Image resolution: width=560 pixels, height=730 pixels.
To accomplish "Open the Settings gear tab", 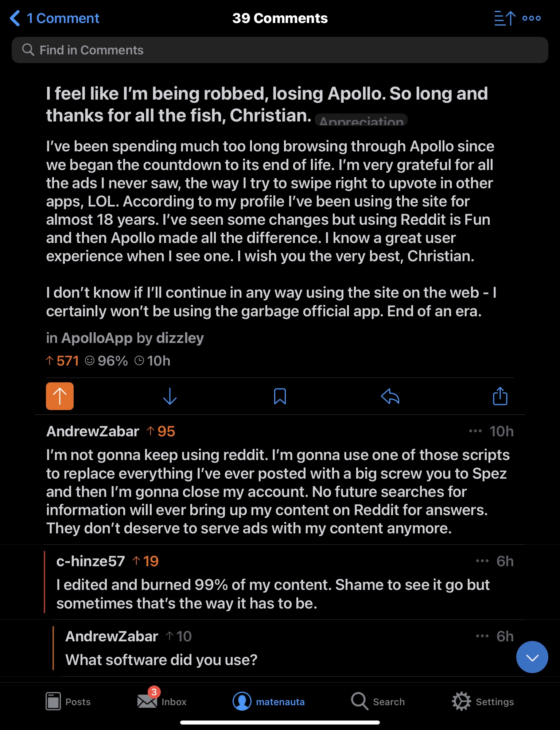I will click(483, 701).
